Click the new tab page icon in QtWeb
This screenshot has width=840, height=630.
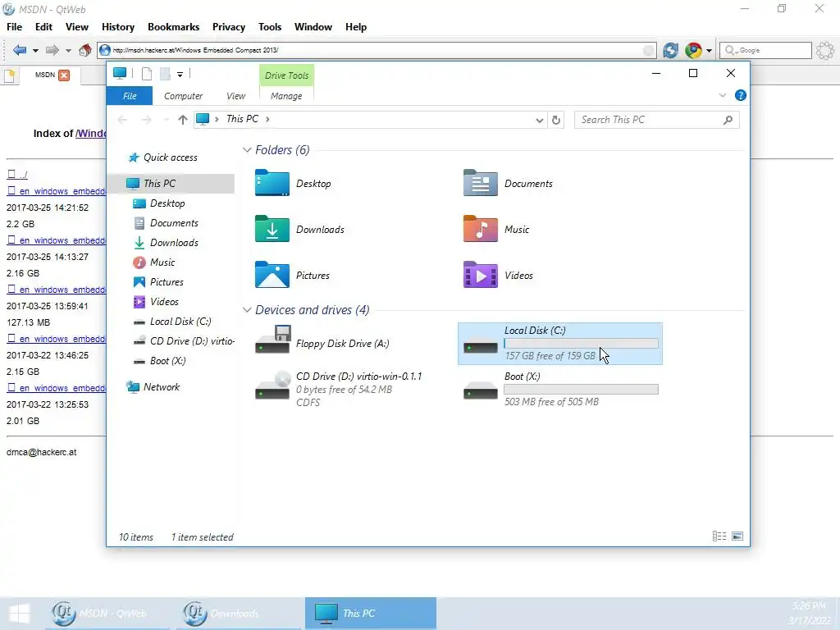[x=9, y=75]
